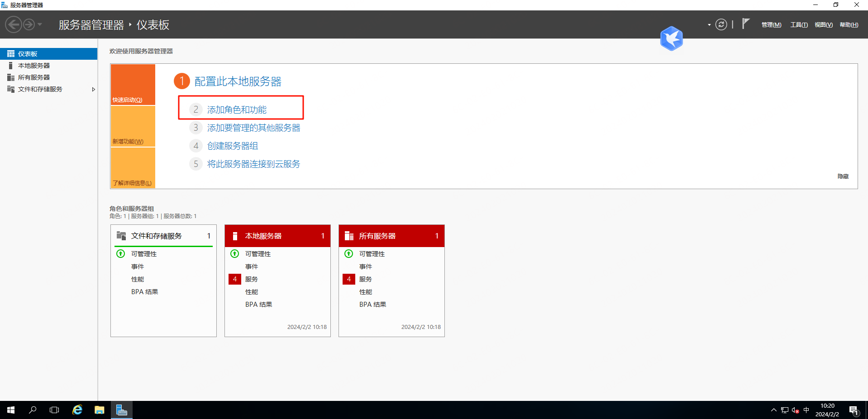Click the back navigation arrow
The width and height of the screenshot is (868, 419).
coord(14,24)
